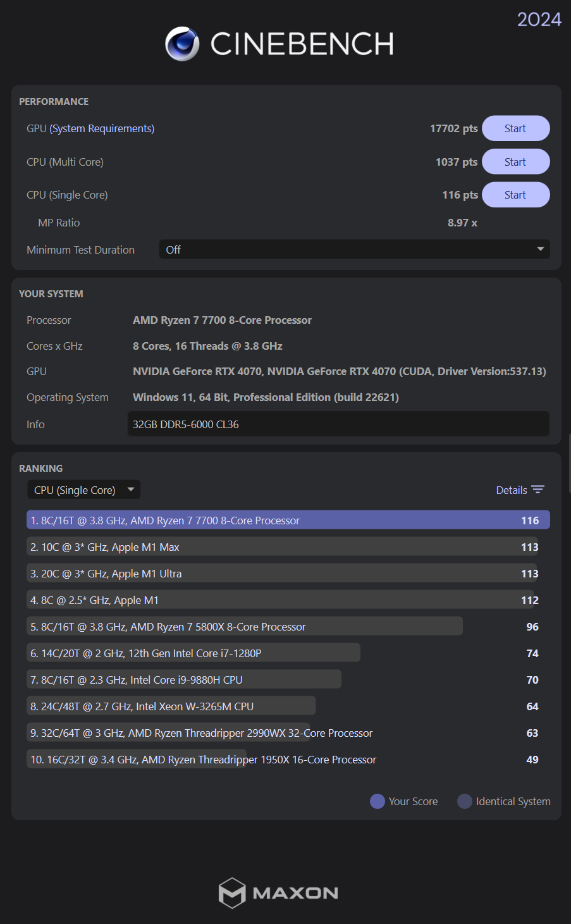571x924 pixels.
Task: Click the Cinebench logo icon
Action: (x=182, y=44)
